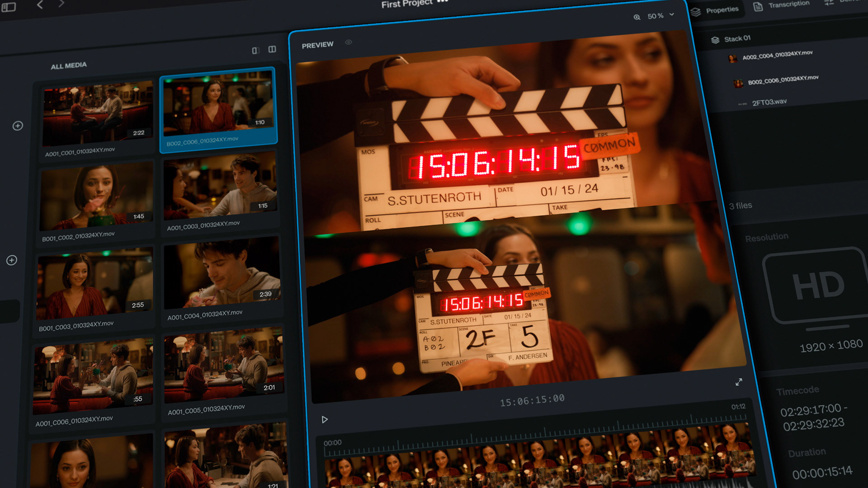The image size is (868, 488).
Task: Switch to single-column media view
Action: tap(255, 50)
